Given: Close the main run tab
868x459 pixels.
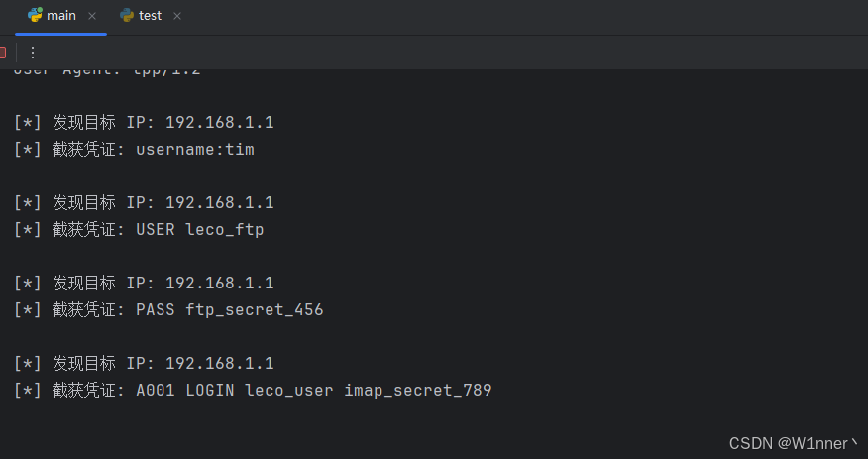Looking at the screenshot, I should 92,16.
